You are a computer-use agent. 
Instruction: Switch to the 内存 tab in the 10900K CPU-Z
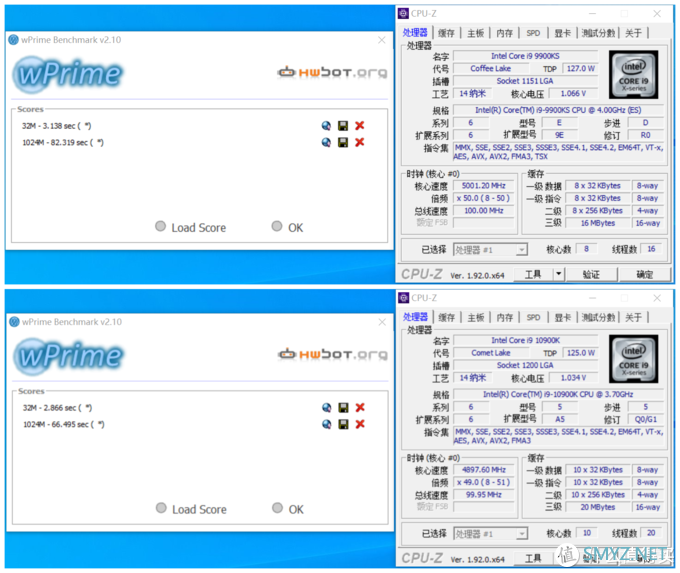[x=505, y=318]
